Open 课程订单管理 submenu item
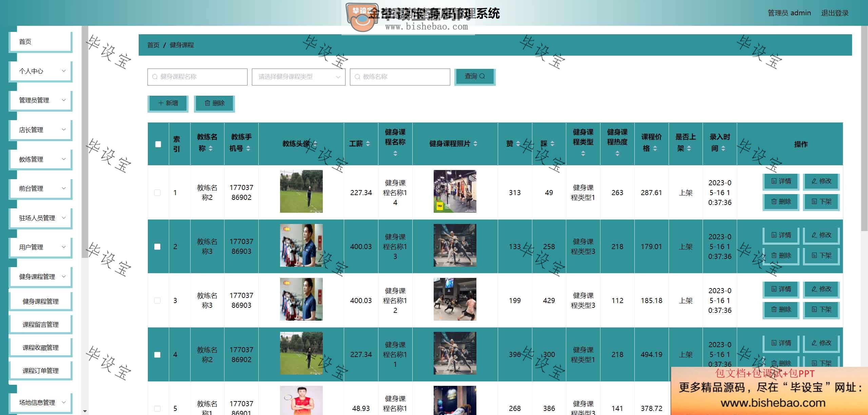This screenshot has width=868, height=415. (41, 371)
